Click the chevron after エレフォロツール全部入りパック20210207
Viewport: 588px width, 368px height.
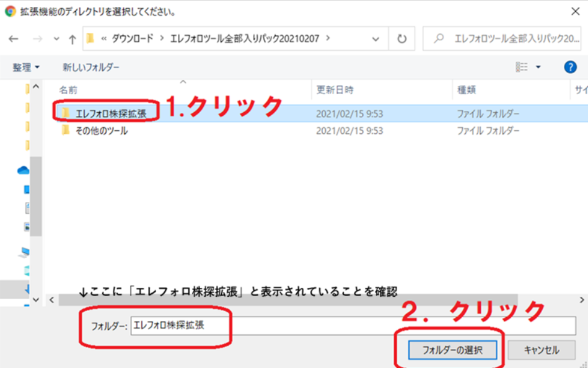click(x=328, y=38)
